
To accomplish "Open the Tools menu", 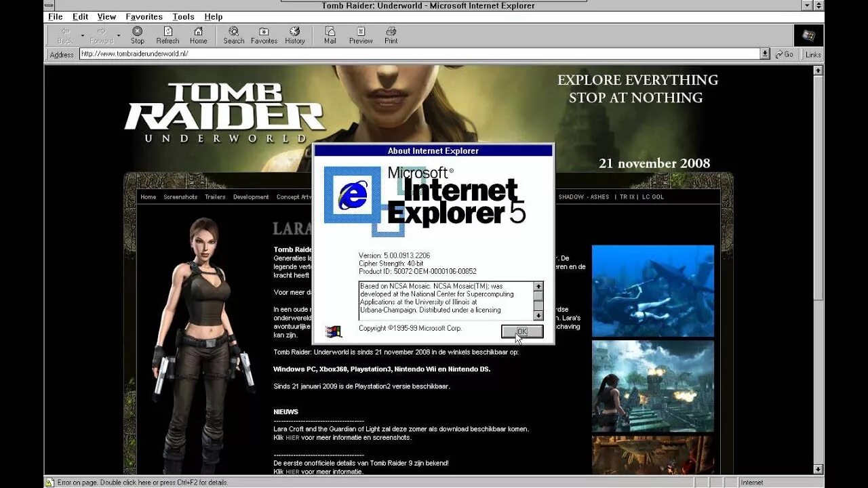I will point(183,17).
